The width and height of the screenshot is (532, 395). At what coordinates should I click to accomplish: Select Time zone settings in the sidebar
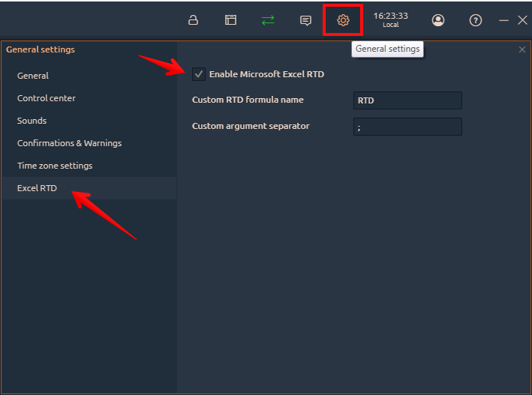click(x=55, y=166)
